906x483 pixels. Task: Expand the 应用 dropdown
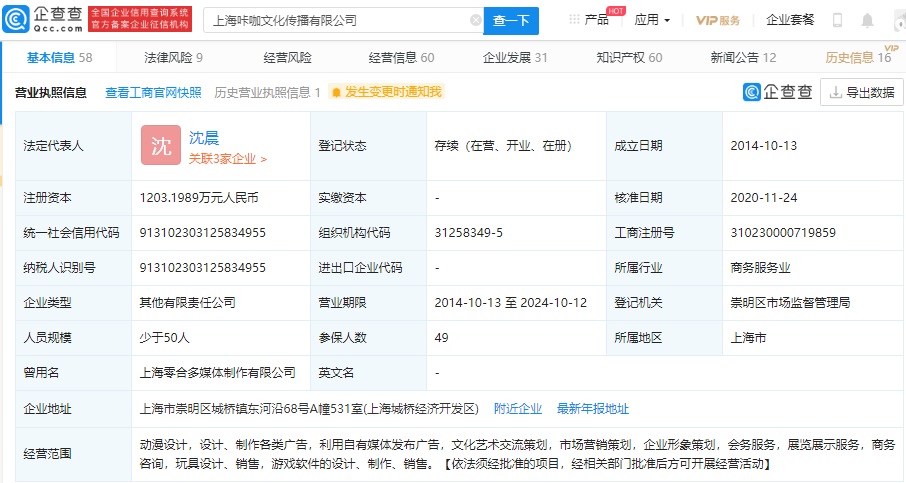pos(652,20)
